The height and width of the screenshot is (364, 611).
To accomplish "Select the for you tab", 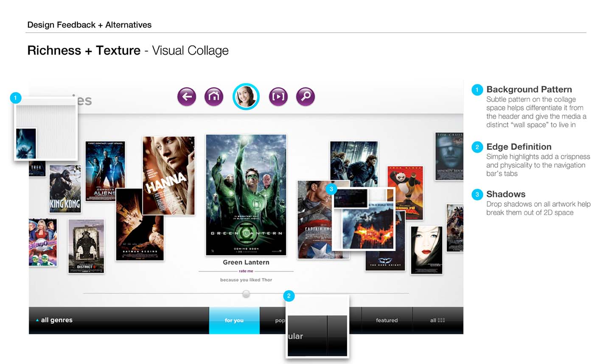I will (x=234, y=320).
